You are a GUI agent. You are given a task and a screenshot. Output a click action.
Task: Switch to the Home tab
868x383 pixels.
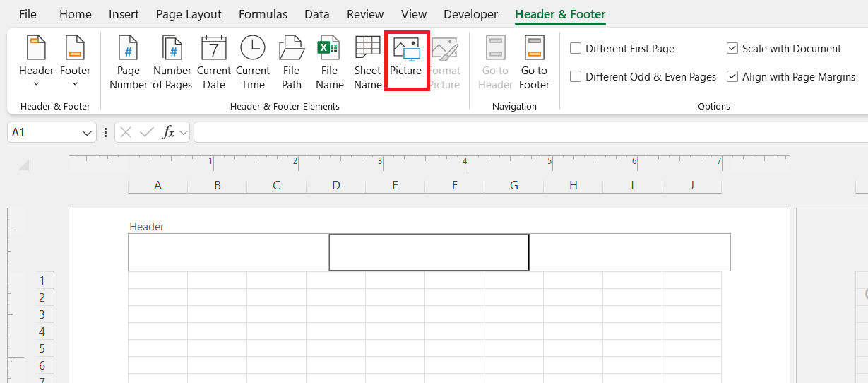(x=76, y=14)
